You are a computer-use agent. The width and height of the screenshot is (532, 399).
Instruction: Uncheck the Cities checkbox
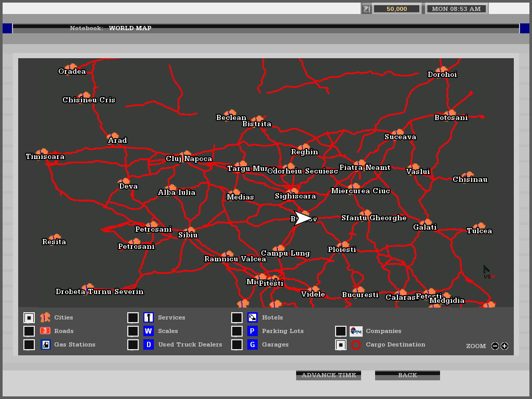29,317
